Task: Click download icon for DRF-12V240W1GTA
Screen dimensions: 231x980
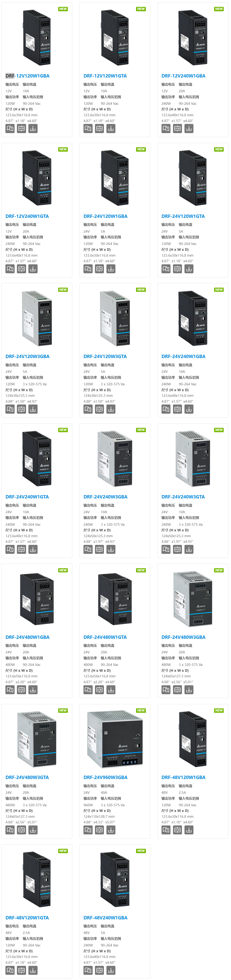Action: click(x=33, y=269)
